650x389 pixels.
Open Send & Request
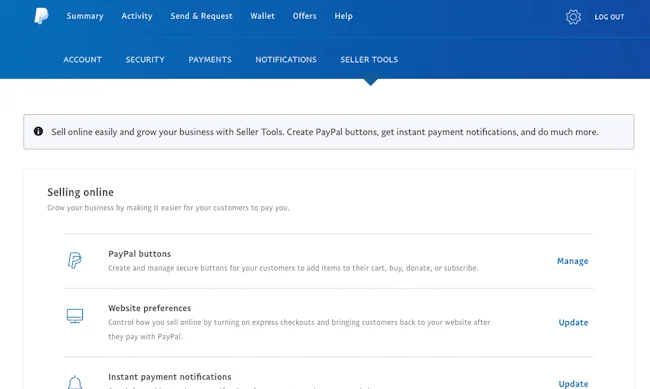click(x=201, y=16)
